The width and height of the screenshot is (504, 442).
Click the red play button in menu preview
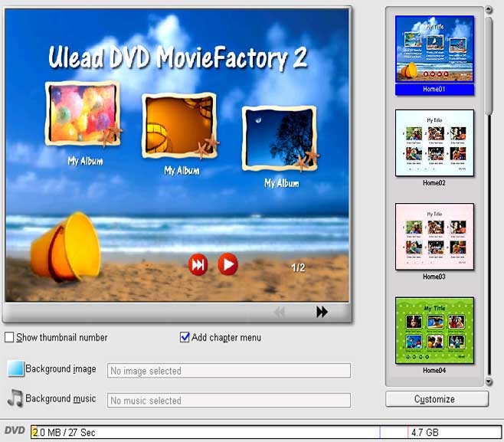tap(228, 264)
